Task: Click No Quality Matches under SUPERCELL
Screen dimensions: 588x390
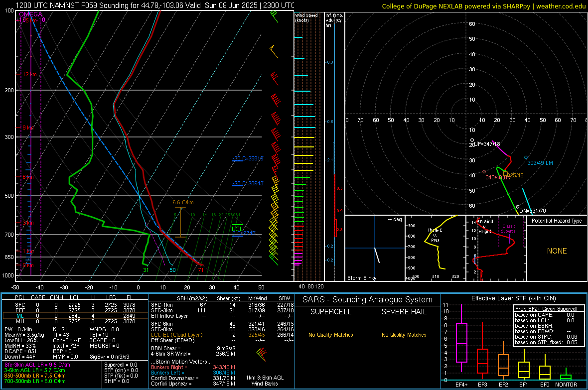Action: pyautogui.click(x=331, y=335)
